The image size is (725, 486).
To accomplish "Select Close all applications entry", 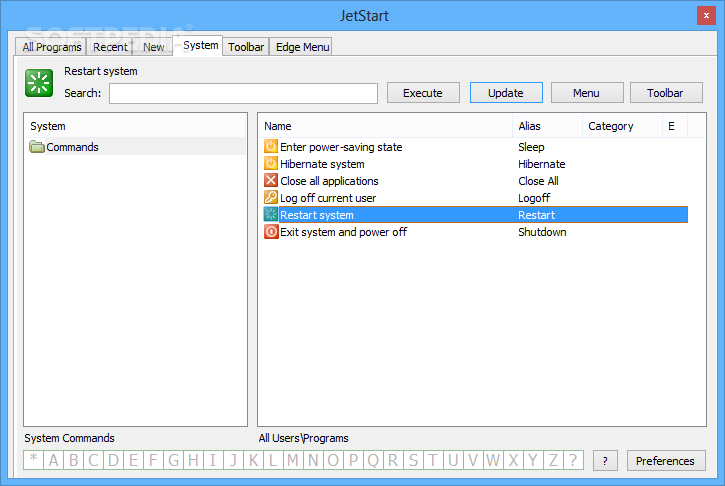I will (x=476, y=181).
